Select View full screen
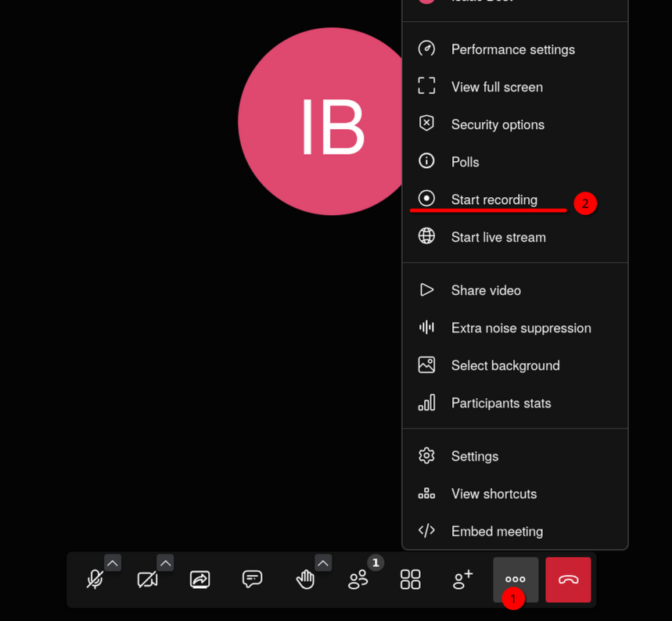 pyautogui.click(x=515, y=87)
